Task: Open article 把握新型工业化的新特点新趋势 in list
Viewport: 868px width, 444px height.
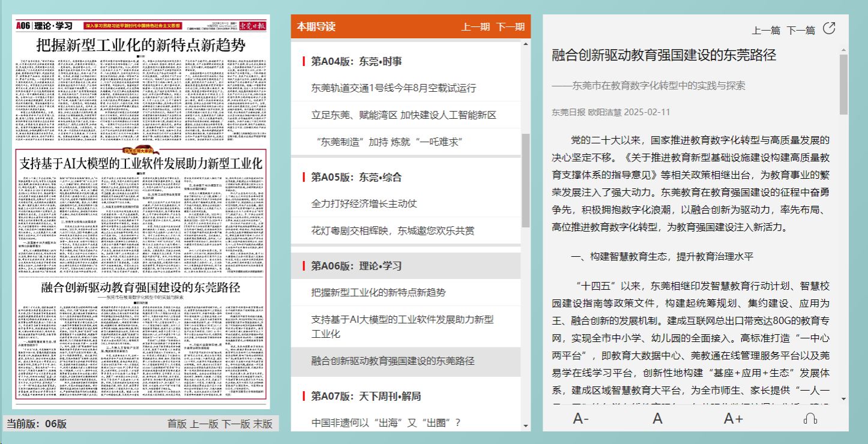Action: 378,292
